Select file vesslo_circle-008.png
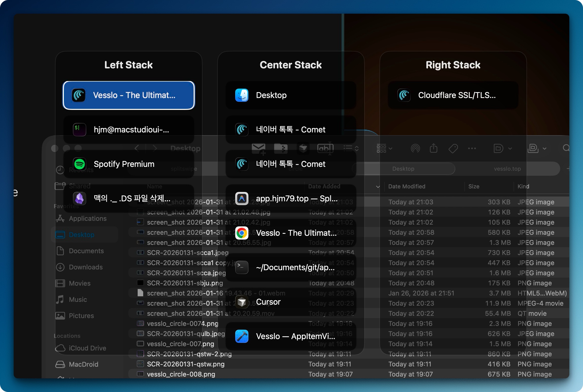The image size is (583, 392). click(x=181, y=374)
